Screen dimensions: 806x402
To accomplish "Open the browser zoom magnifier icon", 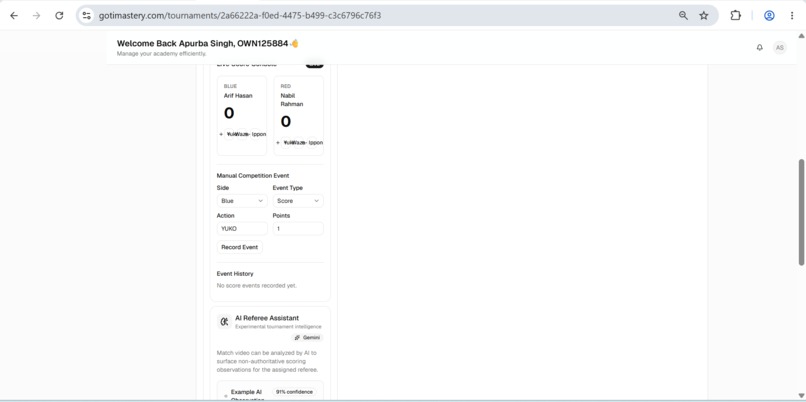I will pos(683,15).
